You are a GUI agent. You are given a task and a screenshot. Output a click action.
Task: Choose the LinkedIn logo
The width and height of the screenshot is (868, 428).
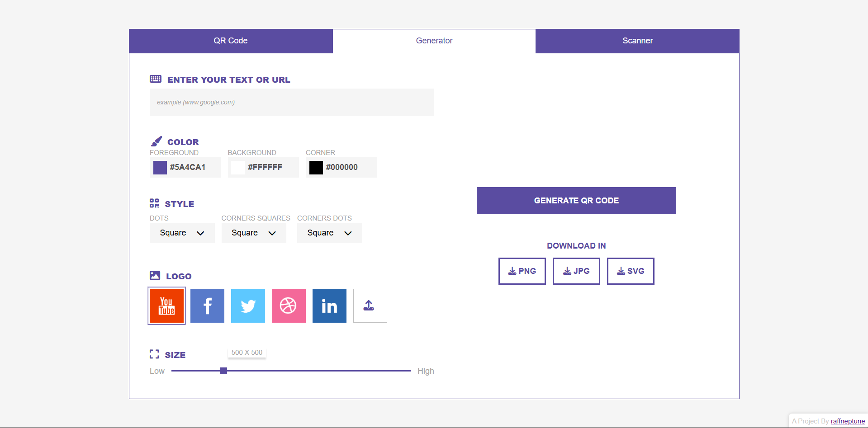329,306
